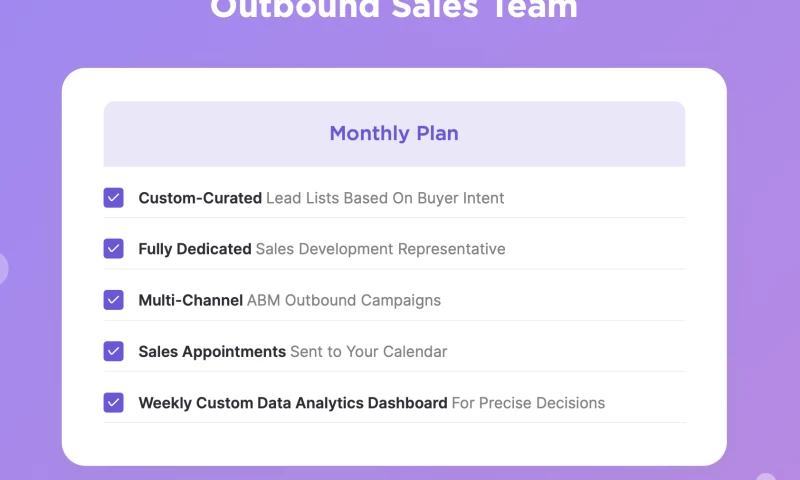Click "Sales Development Representative" gray text
Screen dimensions: 800x480
click(380, 249)
